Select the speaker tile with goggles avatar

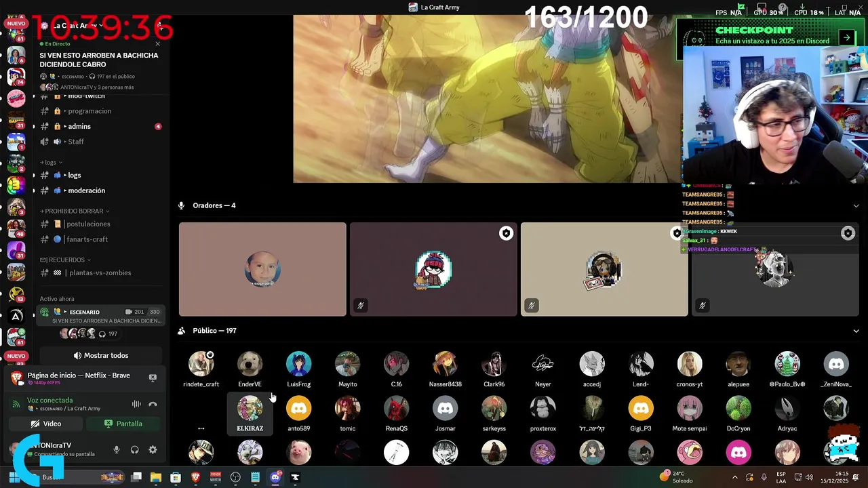click(604, 269)
